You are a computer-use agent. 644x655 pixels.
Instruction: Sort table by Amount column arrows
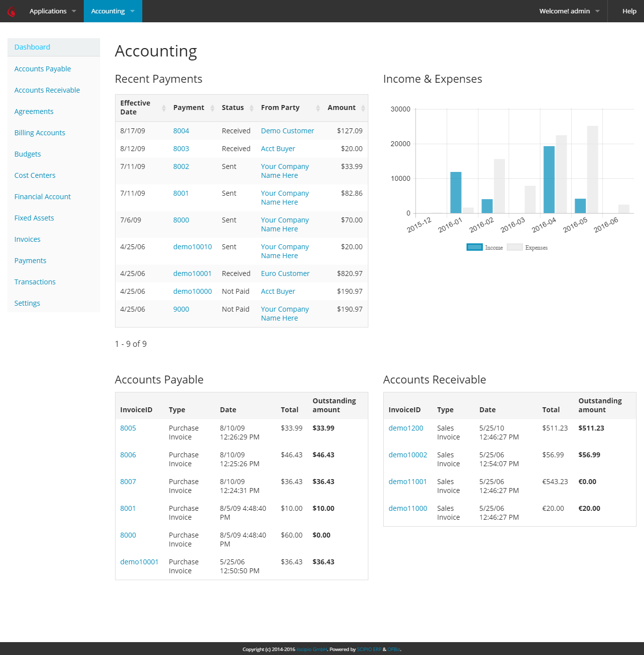click(363, 108)
